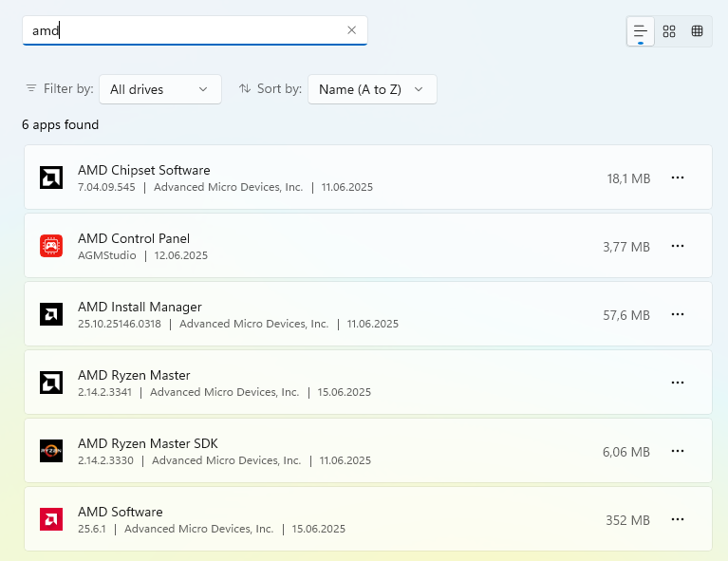Screen dimensions: 728x561
Task: Open more options for AMD Ryzen Master
Action: click(x=678, y=383)
